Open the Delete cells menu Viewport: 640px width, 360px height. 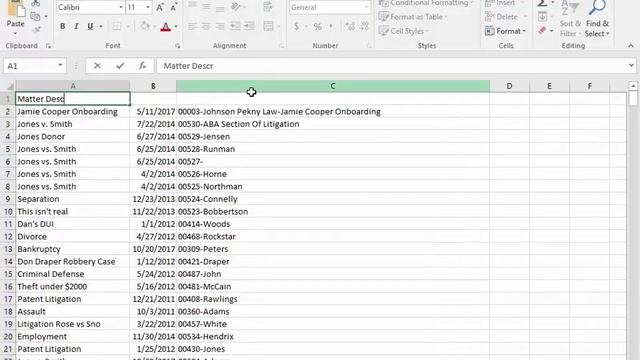[505, 17]
